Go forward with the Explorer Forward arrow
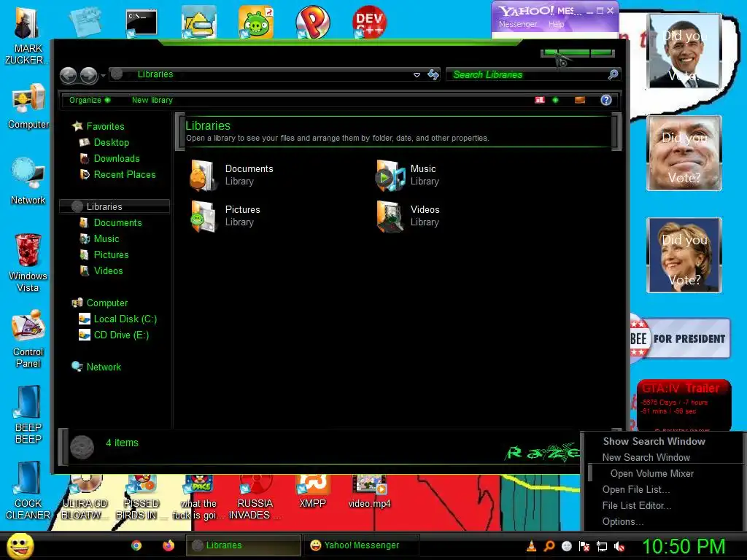 (x=88, y=75)
